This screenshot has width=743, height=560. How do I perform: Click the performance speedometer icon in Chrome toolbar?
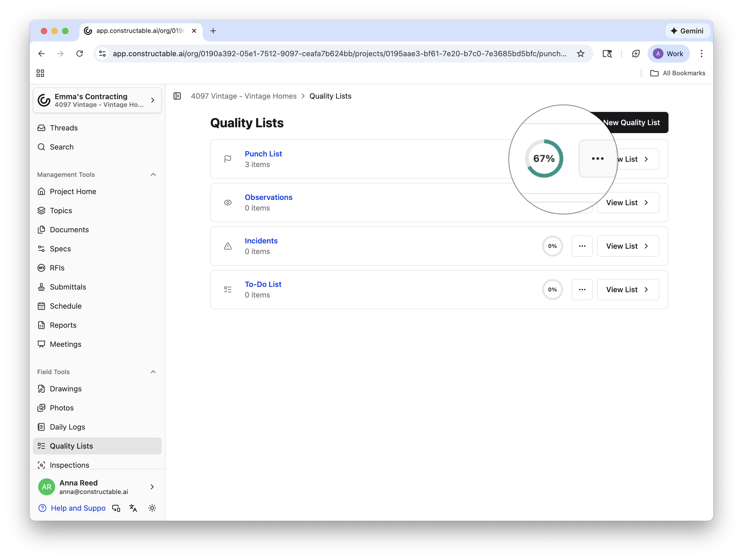636,54
